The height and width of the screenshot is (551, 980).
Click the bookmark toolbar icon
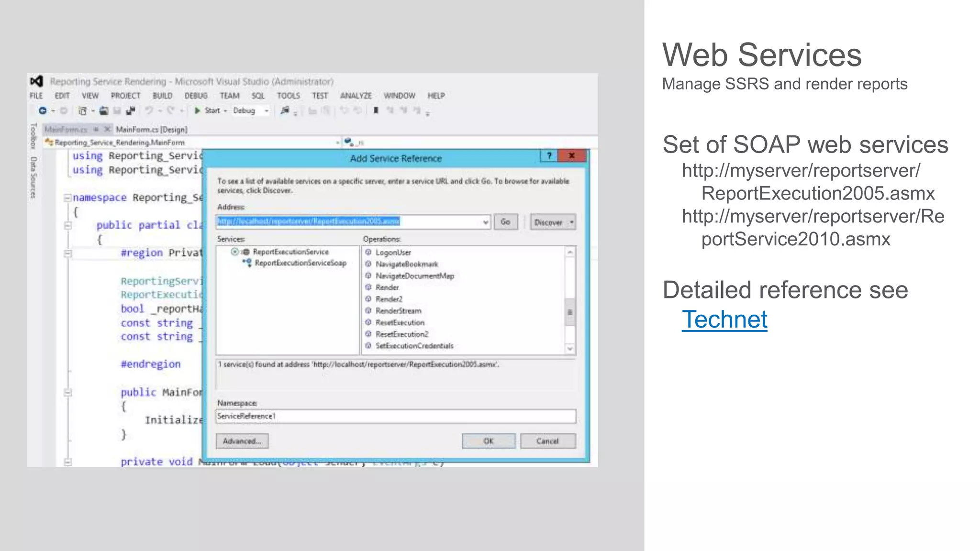(x=376, y=110)
